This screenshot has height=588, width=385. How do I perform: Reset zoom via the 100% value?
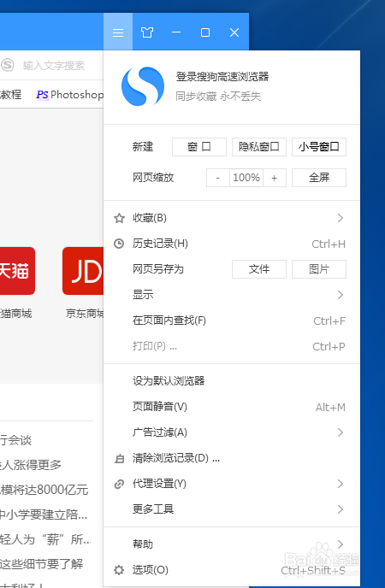pos(246,178)
